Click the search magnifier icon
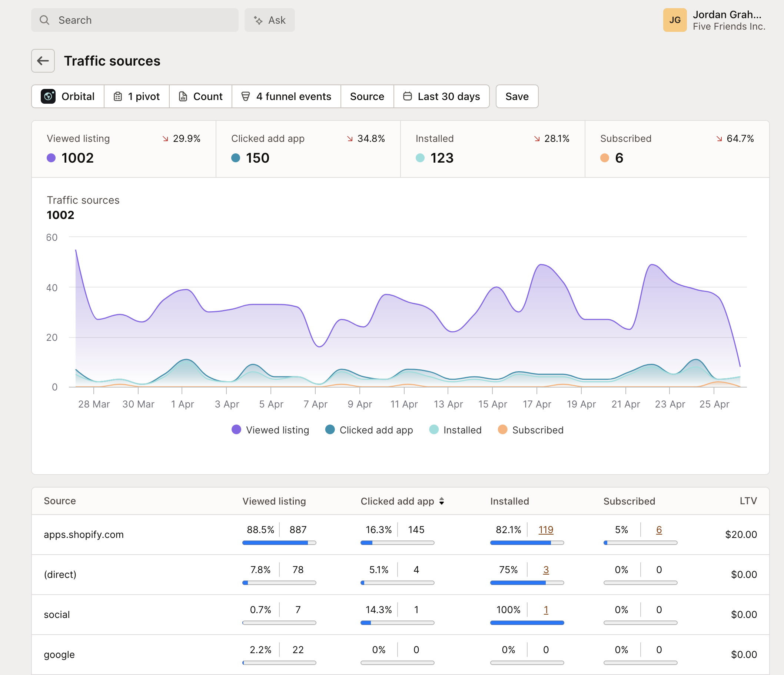This screenshot has height=675, width=784. point(45,20)
